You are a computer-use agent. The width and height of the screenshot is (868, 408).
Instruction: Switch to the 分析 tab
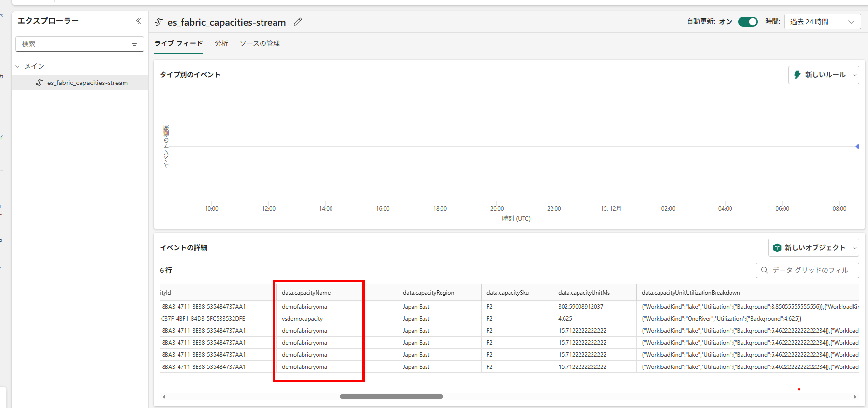coord(221,43)
